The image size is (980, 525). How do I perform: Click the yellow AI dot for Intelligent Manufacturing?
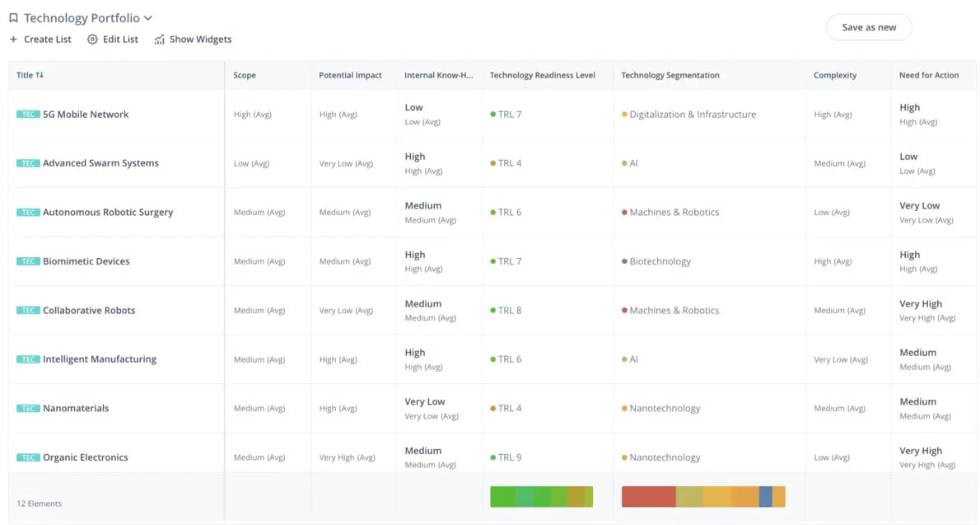(x=626, y=359)
